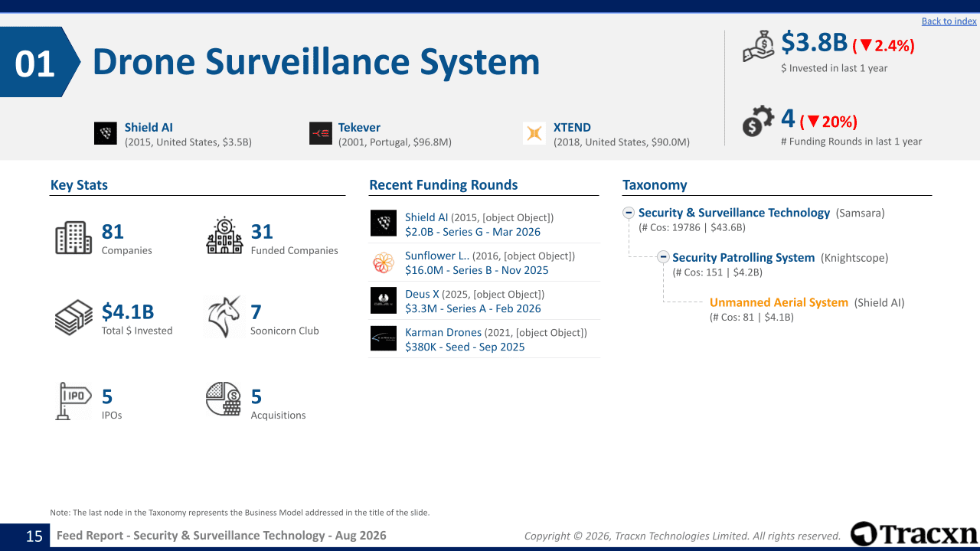The image size is (980, 551).
Task: Click the Karman Drones company logo
Action: (x=384, y=338)
